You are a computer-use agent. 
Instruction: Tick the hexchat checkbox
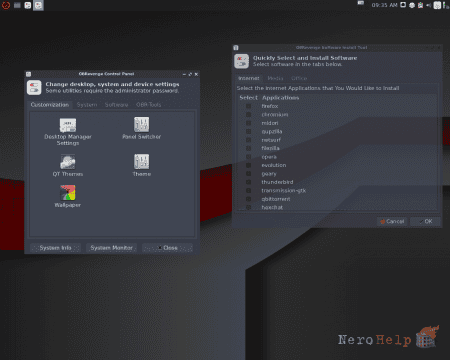(x=248, y=207)
